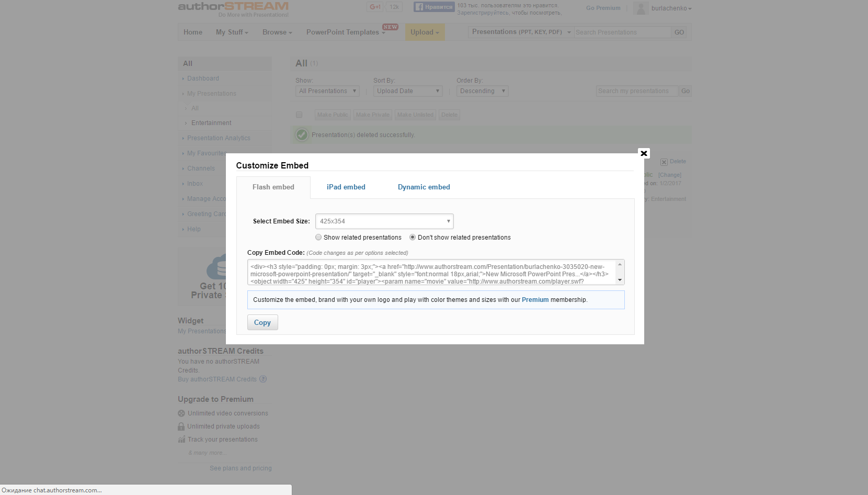Select Don't show related presentations radio
Screen dimensions: 868x495
(413, 238)
